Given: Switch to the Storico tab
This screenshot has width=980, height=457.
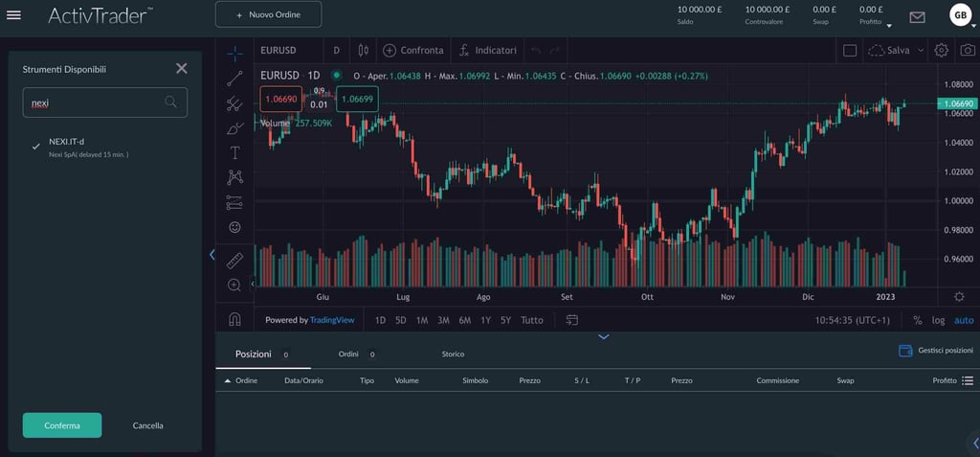Looking at the screenshot, I should [453, 354].
